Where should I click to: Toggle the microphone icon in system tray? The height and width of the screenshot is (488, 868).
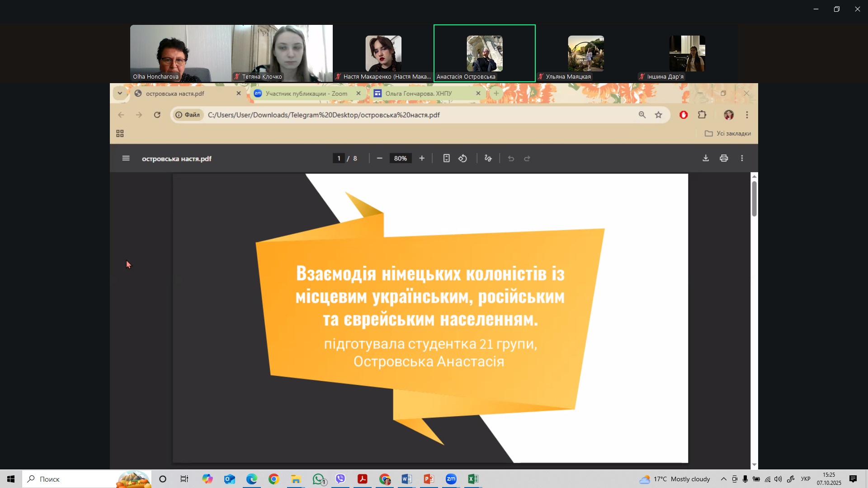point(745,479)
